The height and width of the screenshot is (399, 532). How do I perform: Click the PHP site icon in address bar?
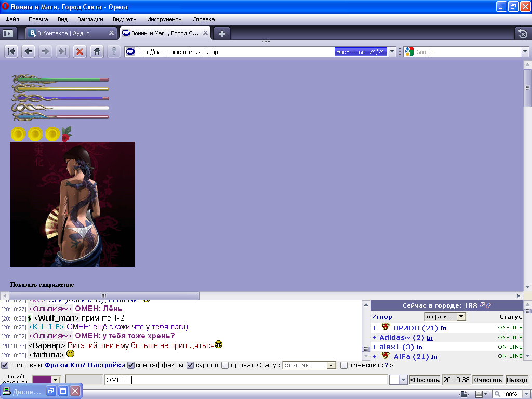[130, 51]
